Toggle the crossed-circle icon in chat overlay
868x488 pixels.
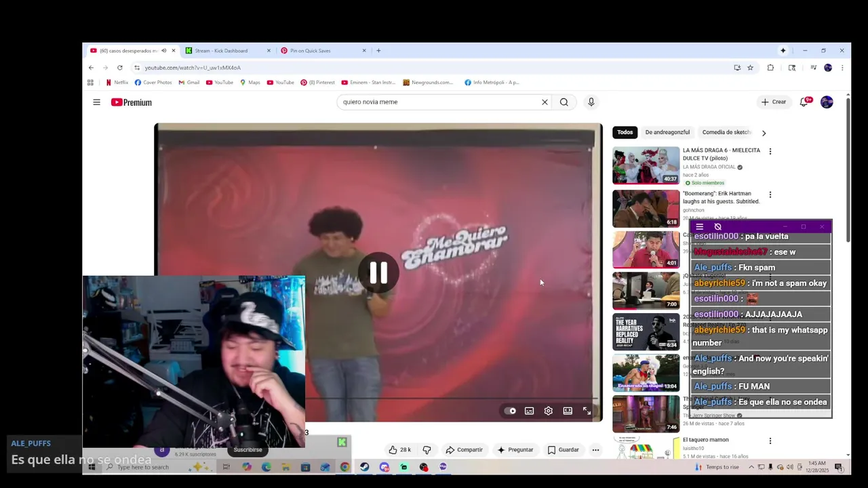click(717, 227)
